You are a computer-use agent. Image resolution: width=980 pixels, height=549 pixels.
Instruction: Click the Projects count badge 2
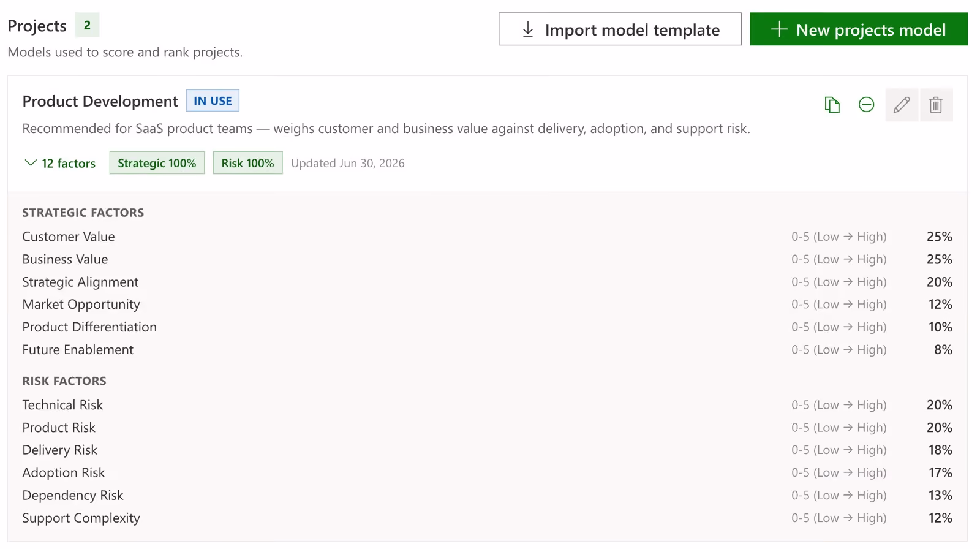(87, 25)
